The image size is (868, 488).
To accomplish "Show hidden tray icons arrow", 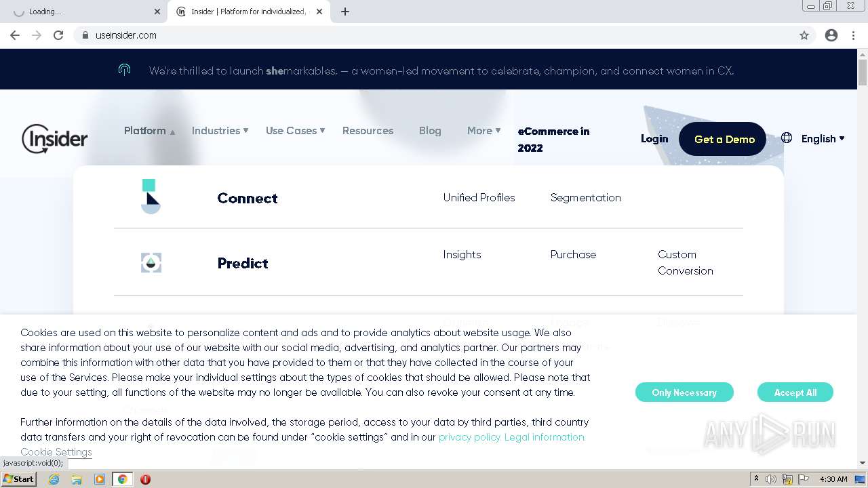I will pos(756,479).
